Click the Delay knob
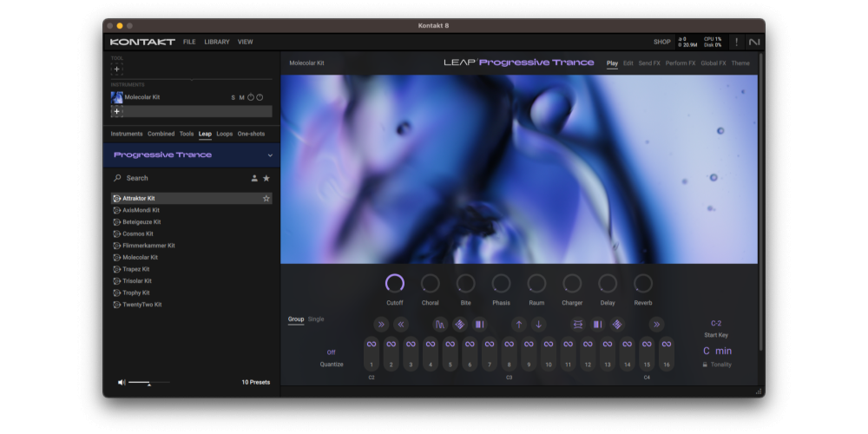This screenshot has width=868, height=434. [x=608, y=284]
